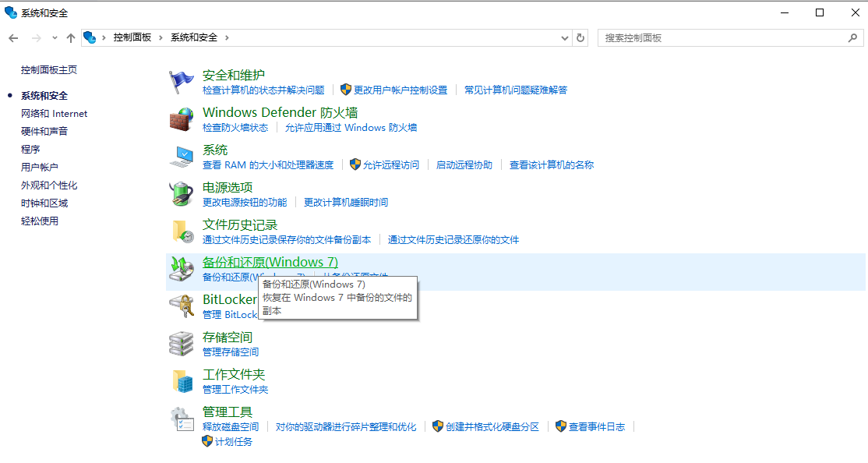
Task: Expand the address bar history dropdown
Action: point(565,37)
